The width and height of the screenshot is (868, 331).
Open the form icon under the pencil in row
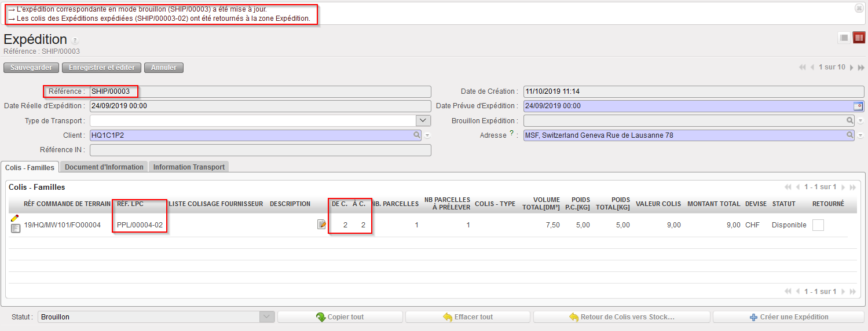(x=16, y=229)
